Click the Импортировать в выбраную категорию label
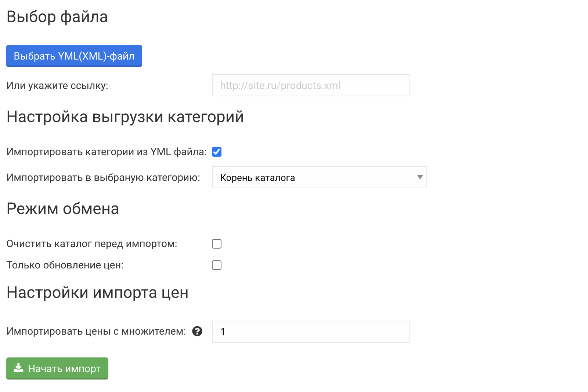Viewport: 588px width, 392px height. (103, 178)
